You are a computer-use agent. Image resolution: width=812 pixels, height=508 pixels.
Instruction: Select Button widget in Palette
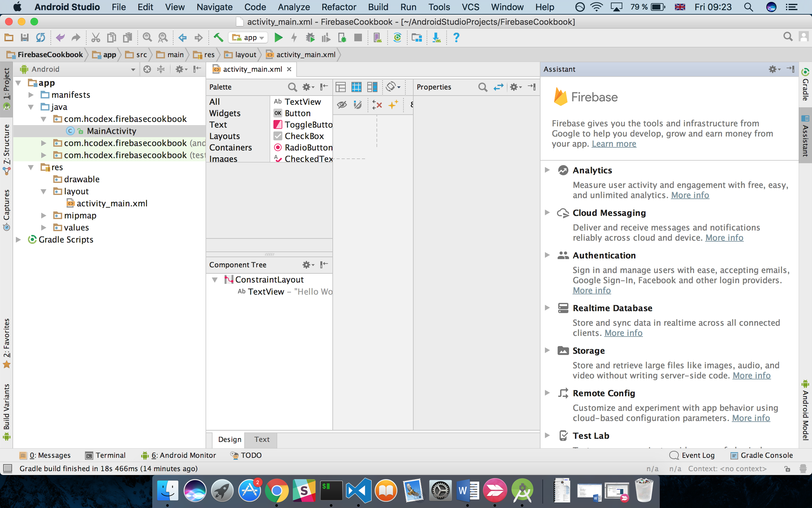[x=298, y=113]
